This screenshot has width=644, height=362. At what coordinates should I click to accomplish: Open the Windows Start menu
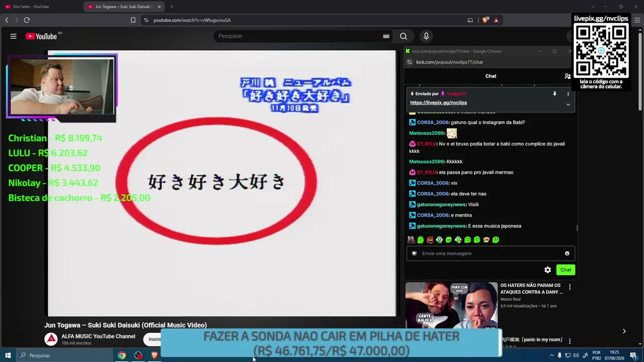[x=8, y=355]
